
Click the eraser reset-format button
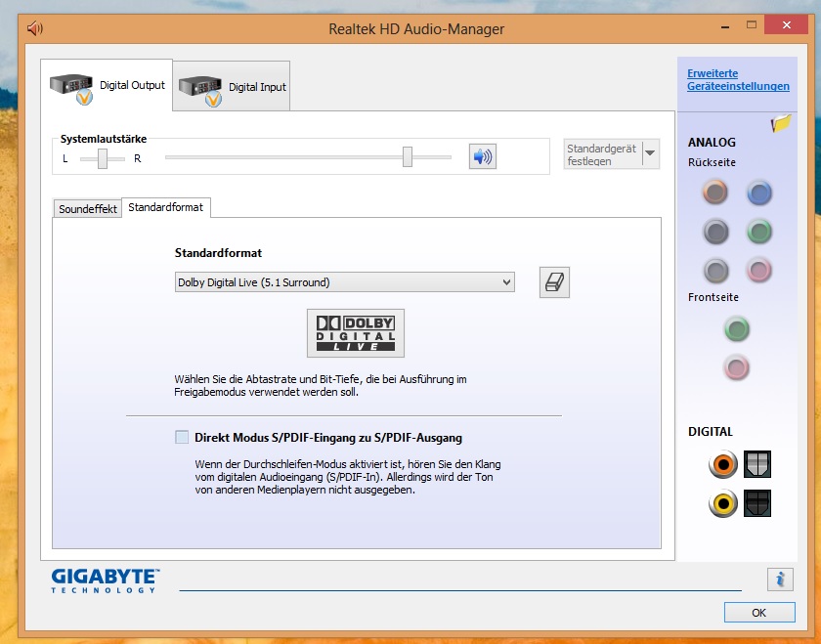[554, 282]
